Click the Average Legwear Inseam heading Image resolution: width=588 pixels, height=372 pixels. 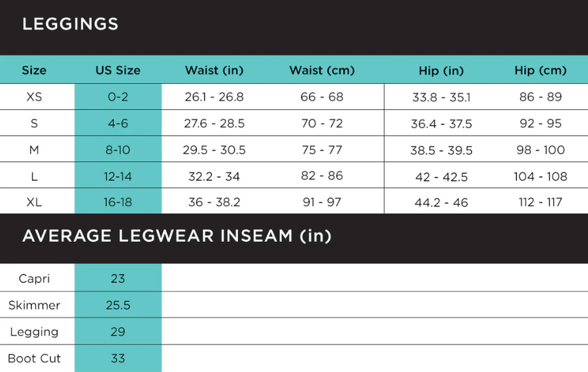pos(177,236)
